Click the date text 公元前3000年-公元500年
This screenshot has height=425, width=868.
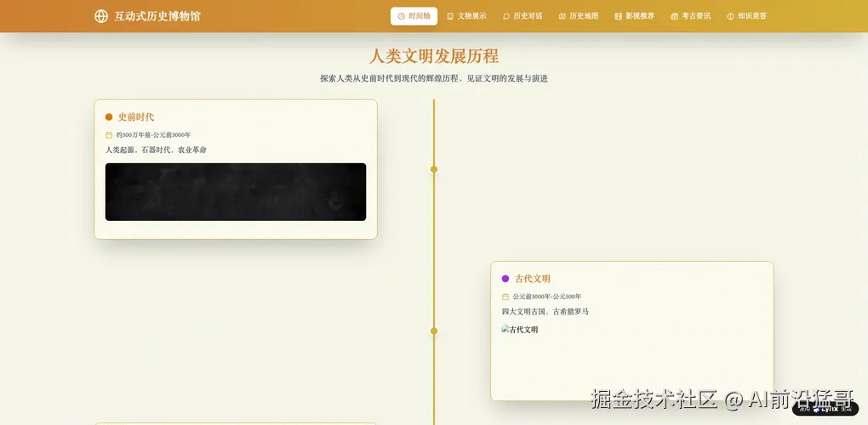point(547,297)
